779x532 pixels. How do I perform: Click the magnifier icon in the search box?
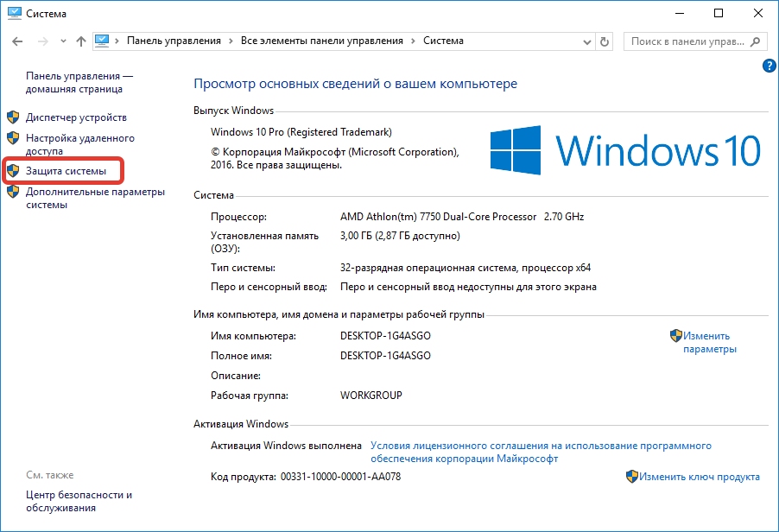pos(756,41)
